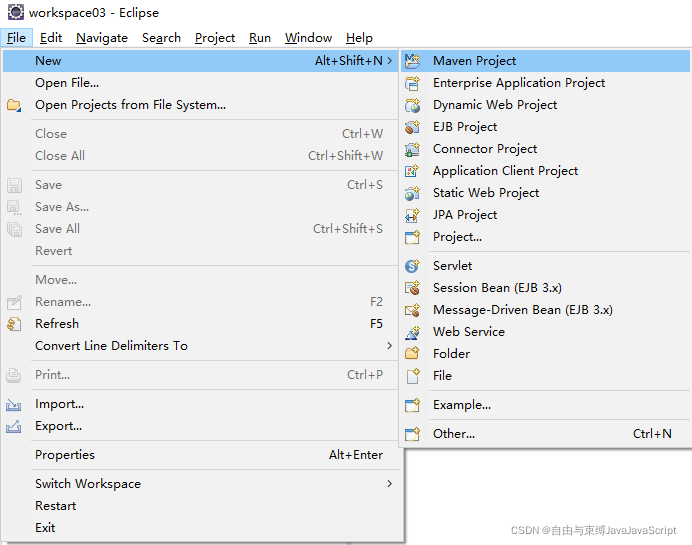The height and width of the screenshot is (545, 692).
Task: Click the Dynamic Web Project globe icon
Action: click(x=412, y=105)
